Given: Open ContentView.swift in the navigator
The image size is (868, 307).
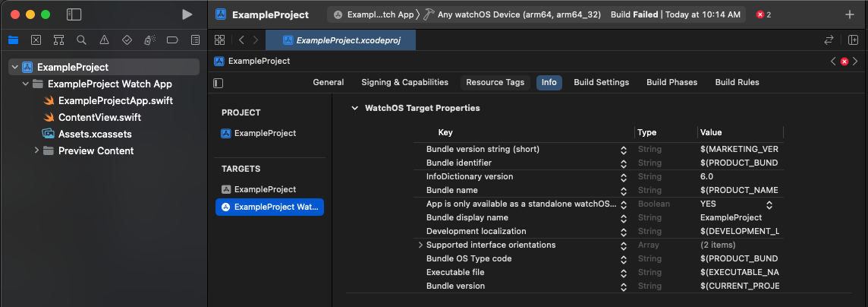Looking at the screenshot, I should point(99,118).
